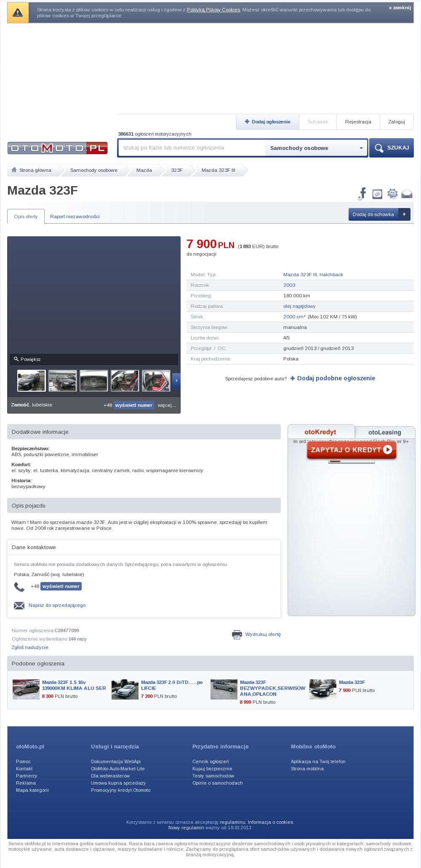Select the dashboard gauge thumbnail

click(94, 381)
